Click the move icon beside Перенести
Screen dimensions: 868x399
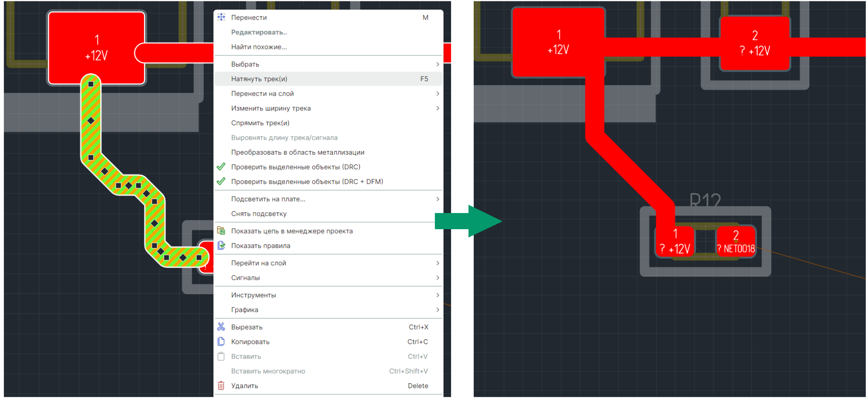[x=221, y=17]
